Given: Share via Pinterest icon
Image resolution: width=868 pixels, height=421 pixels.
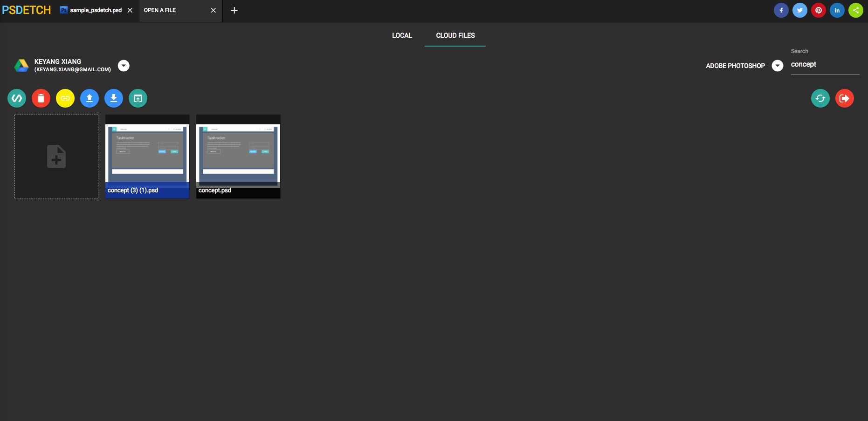Looking at the screenshot, I should [x=818, y=10].
